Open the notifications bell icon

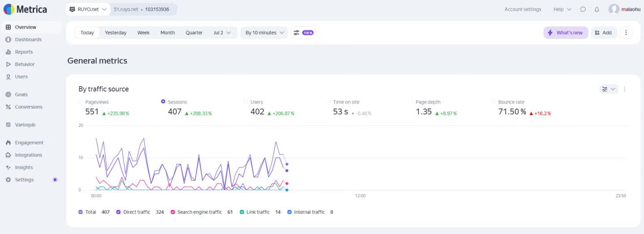coord(597,9)
